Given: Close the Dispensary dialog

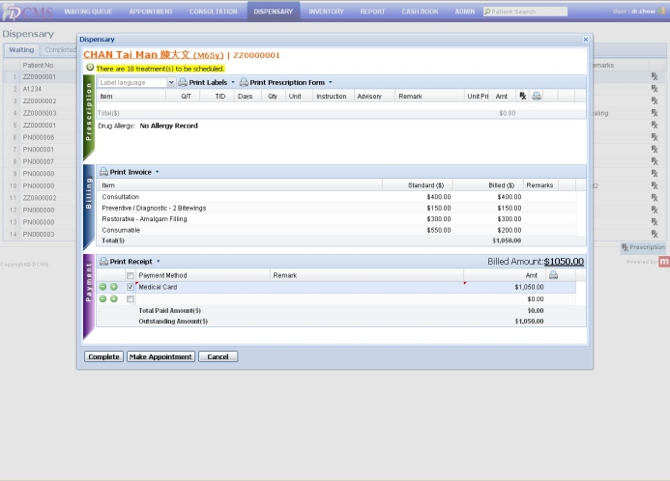Looking at the screenshot, I should tap(585, 39).
